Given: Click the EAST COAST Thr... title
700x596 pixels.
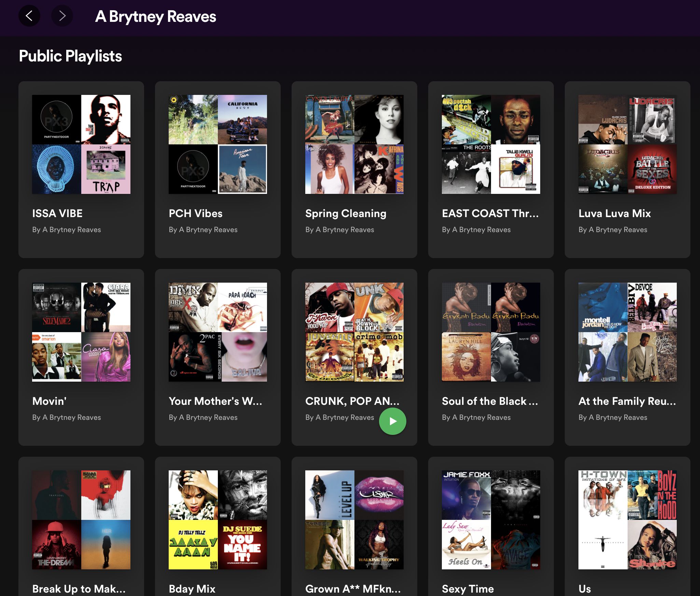Looking at the screenshot, I should (x=490, y=213).
